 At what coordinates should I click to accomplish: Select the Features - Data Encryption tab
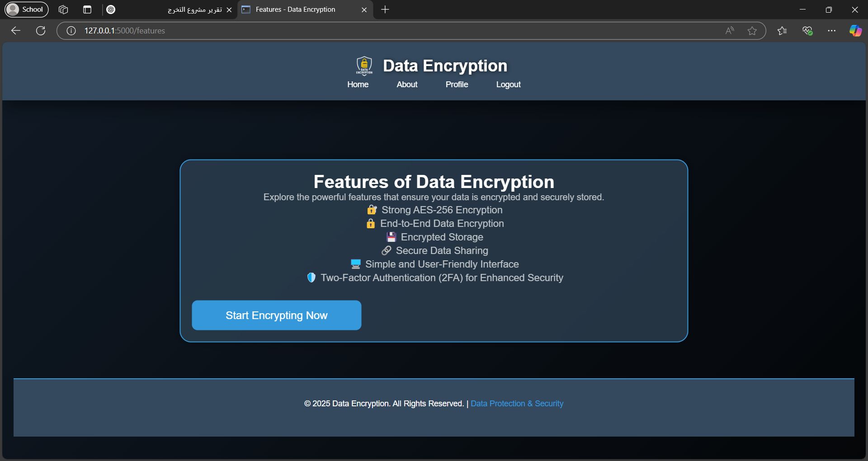click(x=305, y=9)
